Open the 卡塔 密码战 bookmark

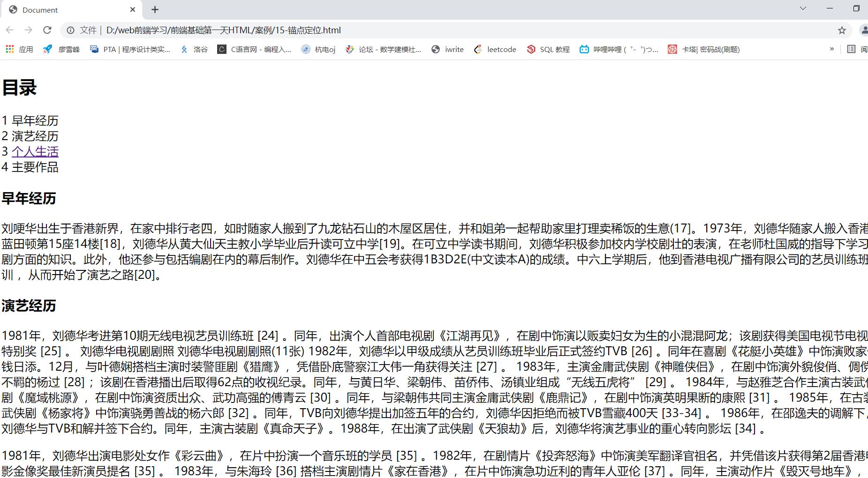click(x=704, y=49)
